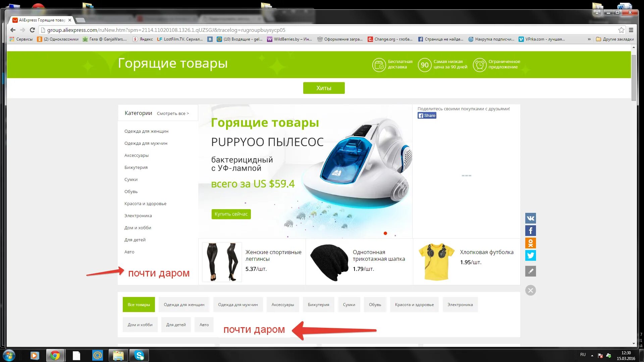Select Дом и хобби in sidebar
The height and width of the screenshot is (362, 644).
[138, 228]
